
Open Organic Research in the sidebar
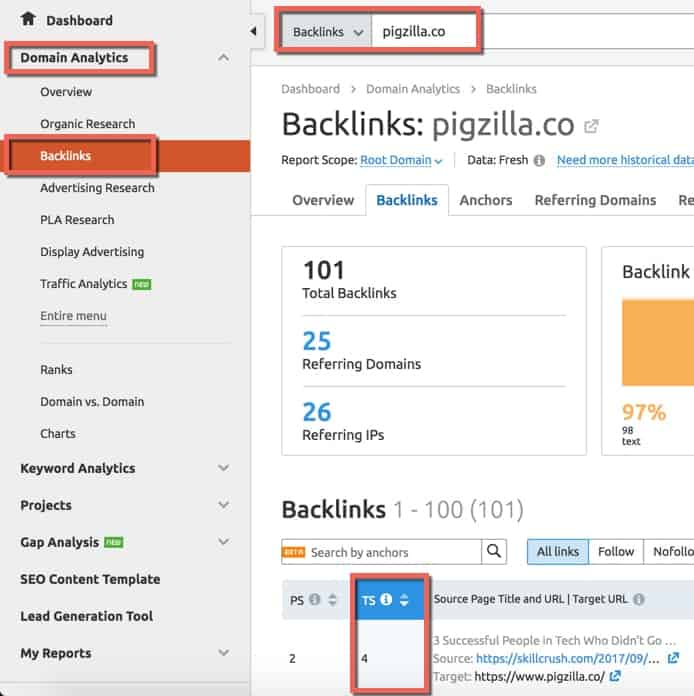pyautogui.click(x=87, y=124)
